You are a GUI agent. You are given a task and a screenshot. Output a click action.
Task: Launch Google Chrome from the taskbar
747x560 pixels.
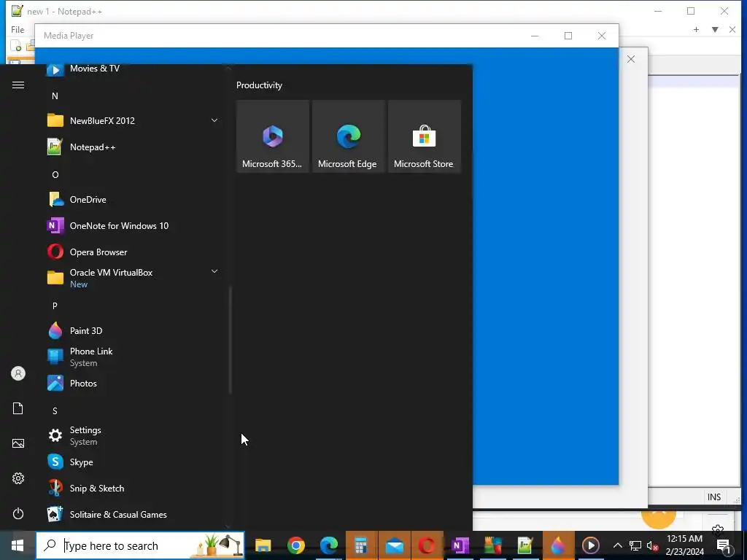coord(296,545)
